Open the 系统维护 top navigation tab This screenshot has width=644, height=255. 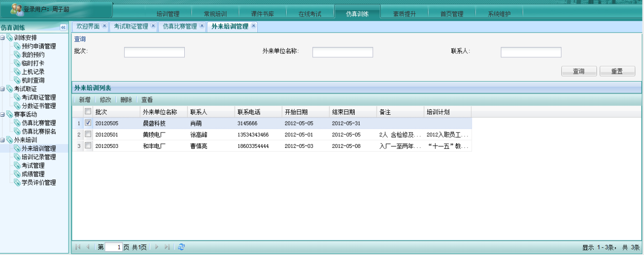pos(499,14)
